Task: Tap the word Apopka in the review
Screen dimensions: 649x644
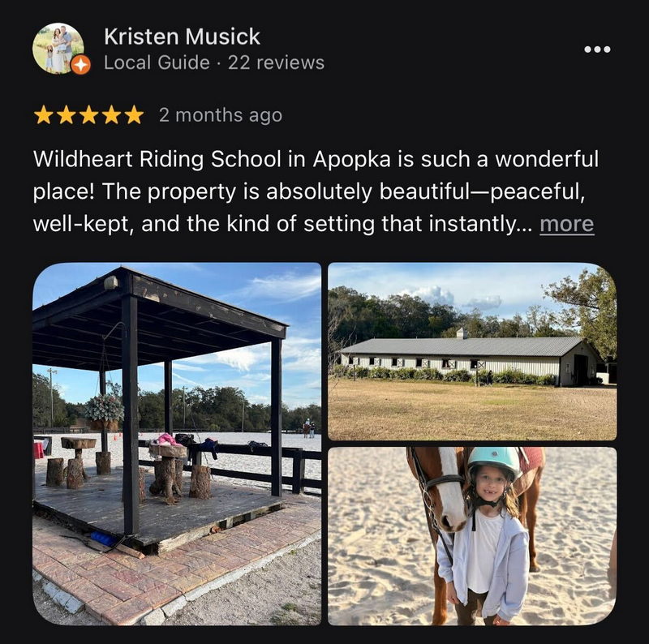Action: pyautogui.click(x=351, y=160)
